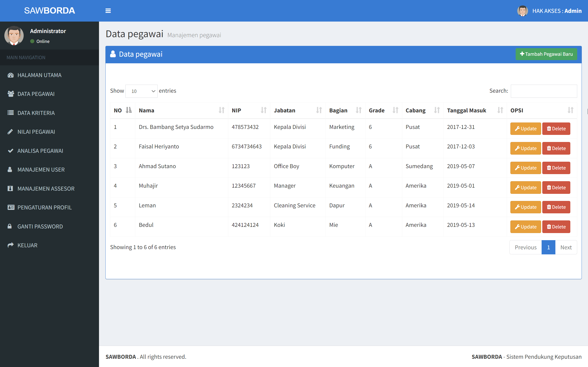Click the admin avatar in the top bar

pyautogui.click(x=522, y=11)
